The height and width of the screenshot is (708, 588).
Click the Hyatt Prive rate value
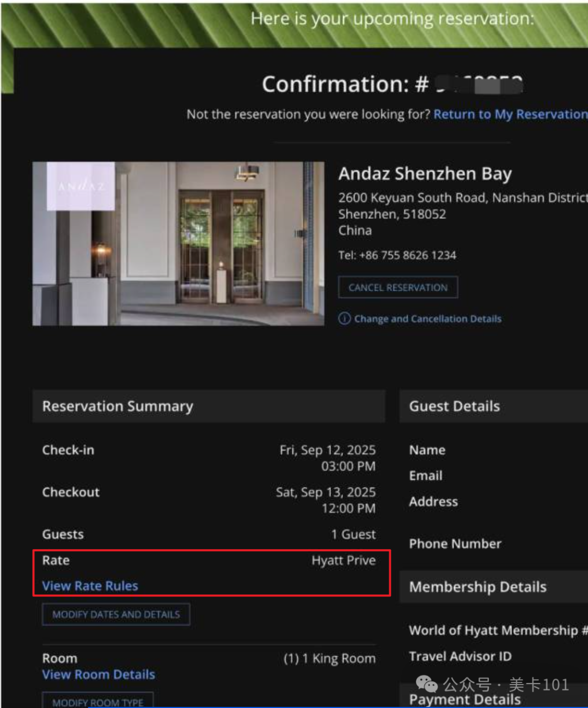(344, 561)
